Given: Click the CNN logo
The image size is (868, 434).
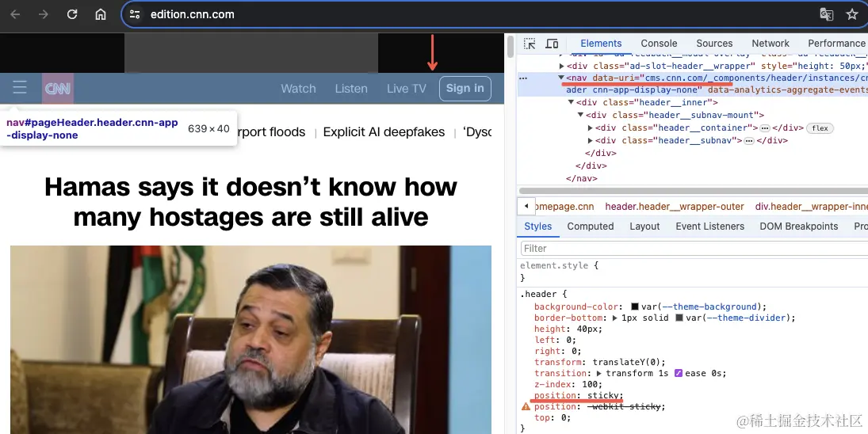Looking at the screenshot, I should pos(58,88).
